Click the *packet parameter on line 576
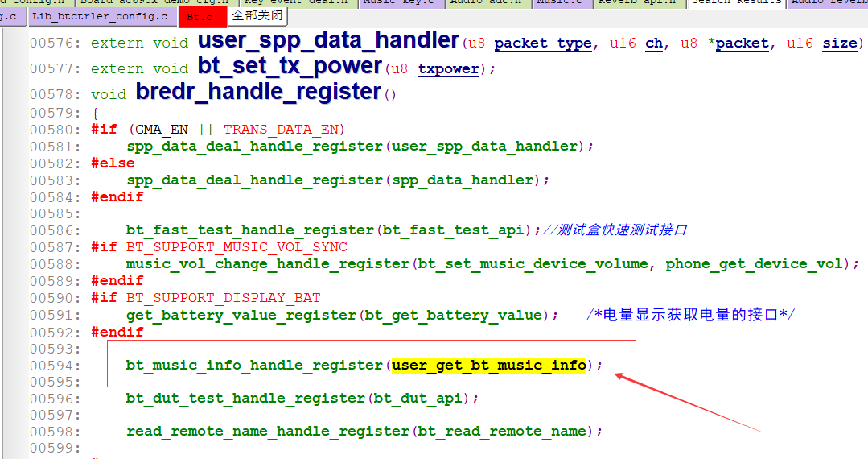Screen dimensions: 868x459 tap(739, 43)
